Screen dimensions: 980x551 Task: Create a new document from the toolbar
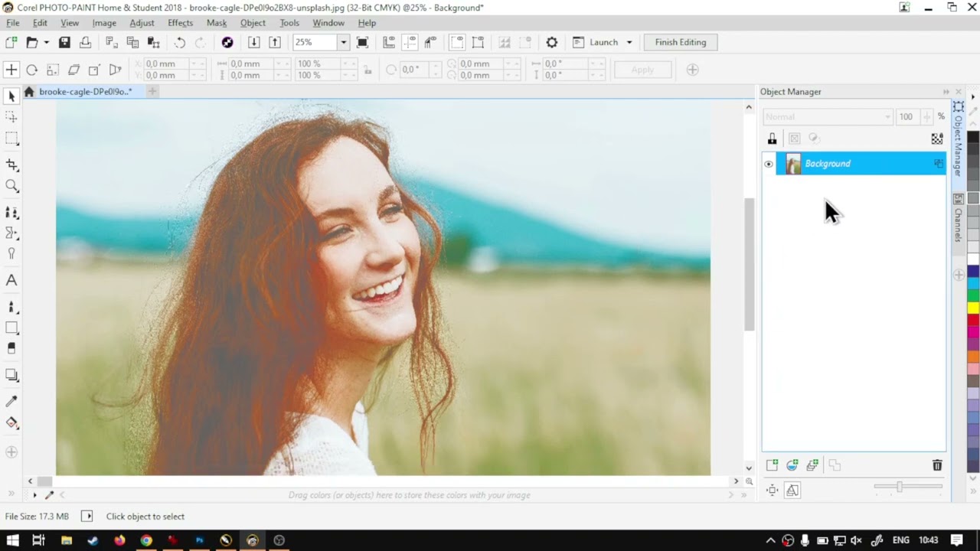point(11,43)
